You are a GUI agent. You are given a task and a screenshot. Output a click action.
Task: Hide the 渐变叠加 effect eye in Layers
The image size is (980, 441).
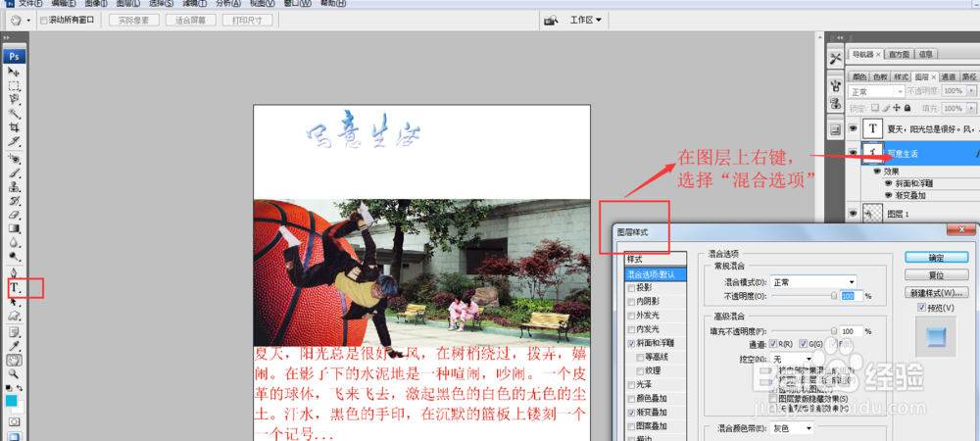pyautogui.click(x=888, y=195)
